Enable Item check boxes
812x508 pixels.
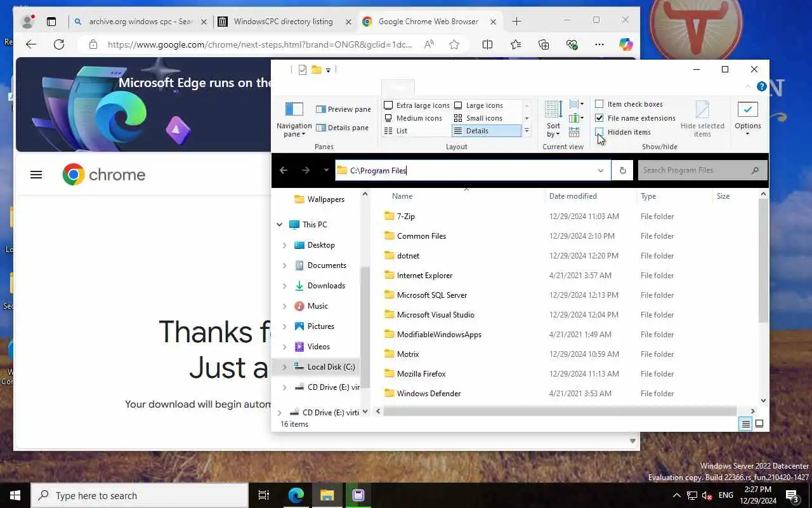[599, 104]
